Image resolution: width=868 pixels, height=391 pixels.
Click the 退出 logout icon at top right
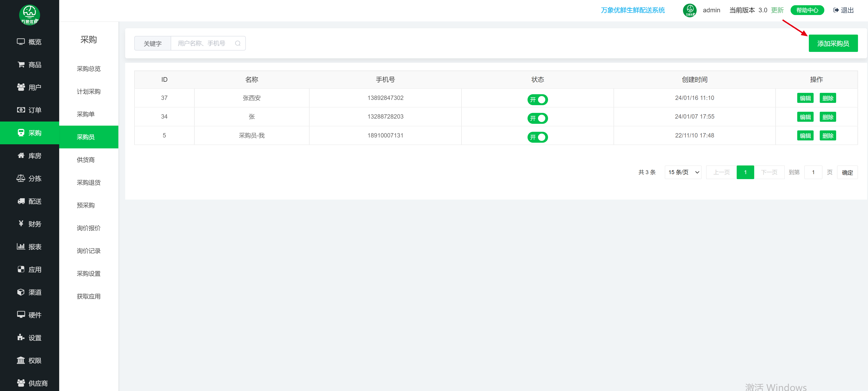836,10
